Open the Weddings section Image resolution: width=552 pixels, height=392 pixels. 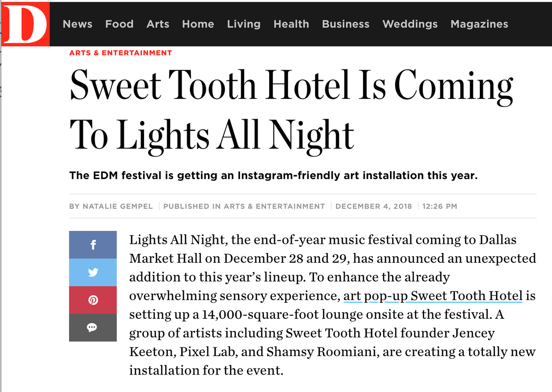[x=410, y=24]
